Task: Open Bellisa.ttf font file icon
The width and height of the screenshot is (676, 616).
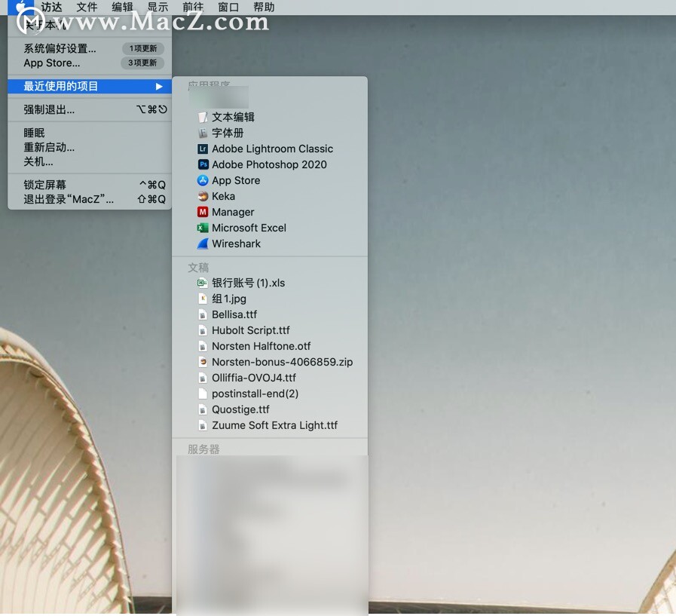Action: 203,314
